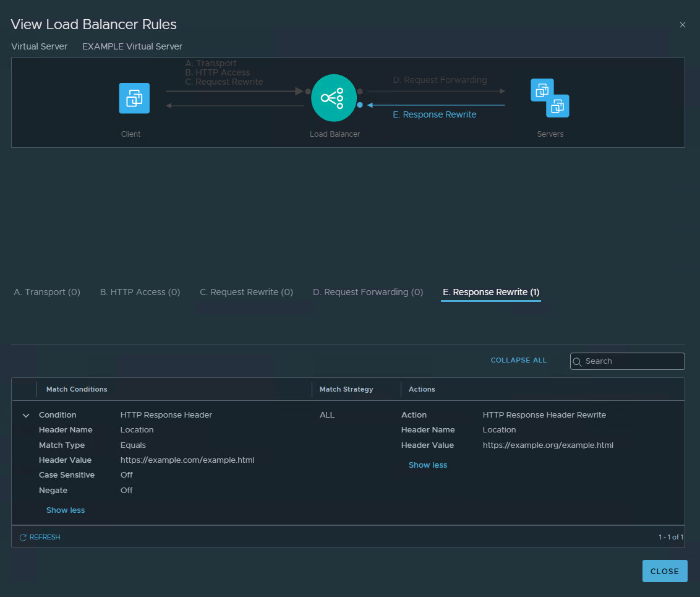Click the Match Conditions column header
The image size is (700, 597).
pyautogui.click(x=77, y=389)
